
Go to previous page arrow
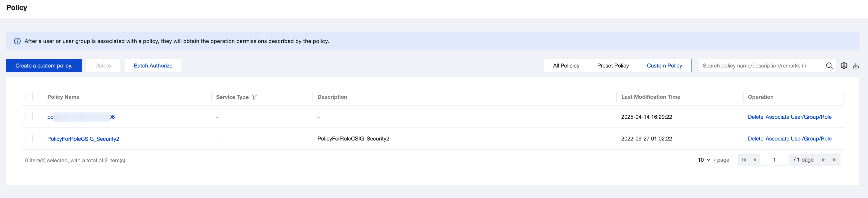tap(754, 160)
